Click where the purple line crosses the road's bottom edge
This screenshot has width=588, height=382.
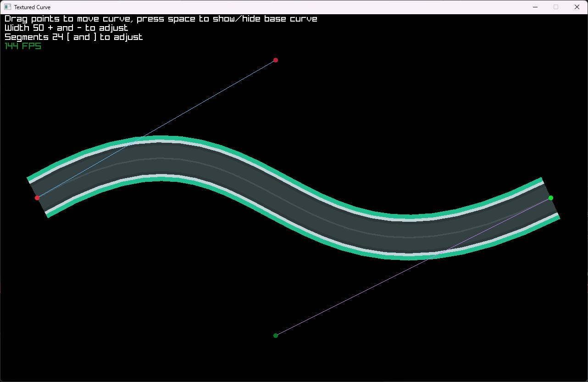tap(429, 258)
